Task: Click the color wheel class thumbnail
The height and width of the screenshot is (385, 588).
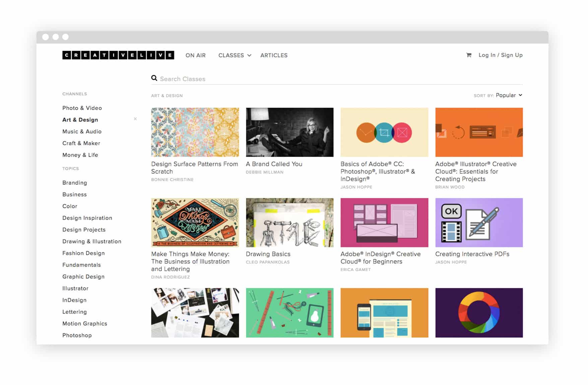Action: (479, 313)
